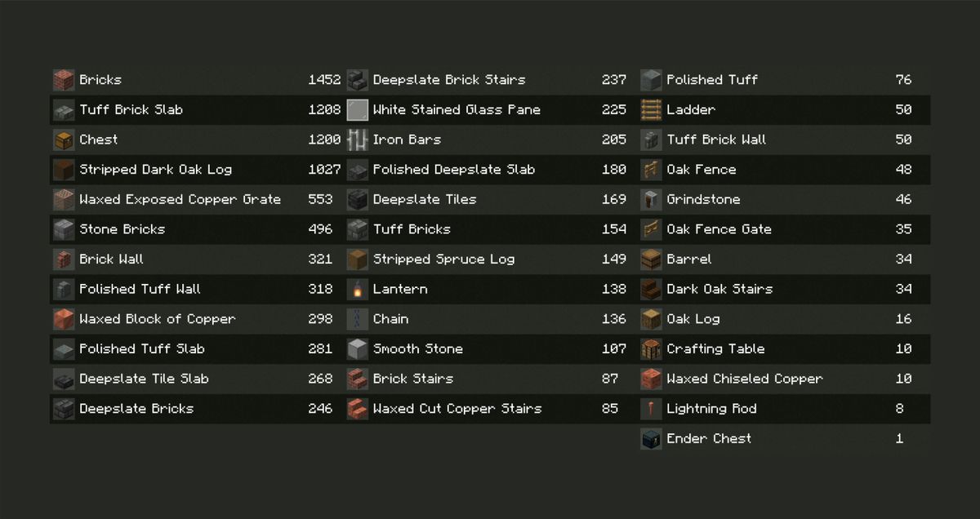Select the White Stained Glass Pane label
Image resolution: width=980 pixels, height=519 pixels.
pos(457,109)
